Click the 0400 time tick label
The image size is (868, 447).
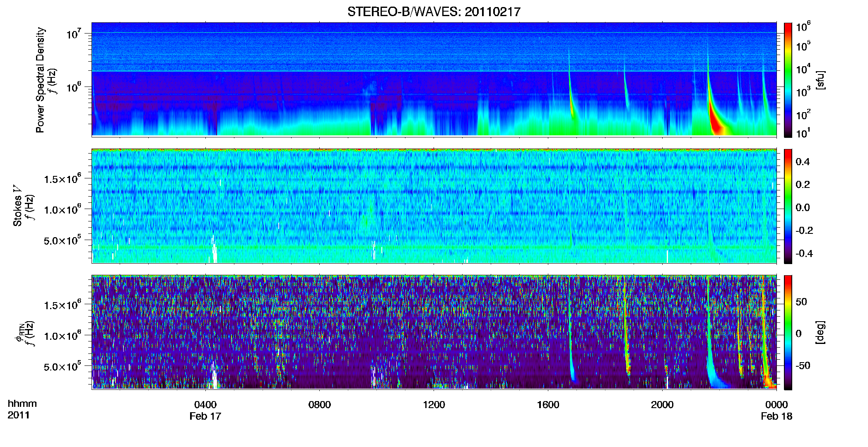pyautogui.click(x=205, y=404)
